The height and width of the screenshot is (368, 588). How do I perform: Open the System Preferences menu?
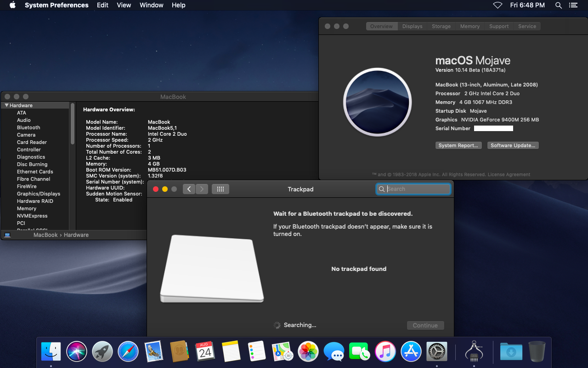coord(57,5)
